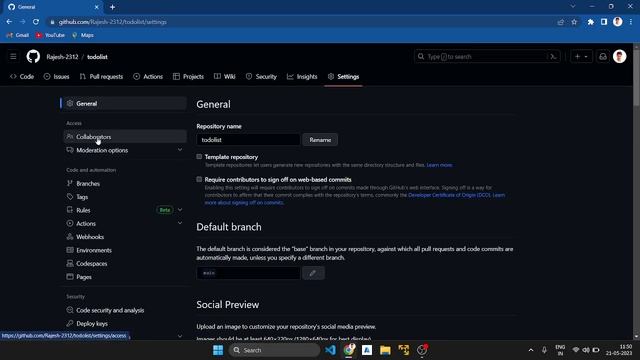Share this page icon in address bar
This screenshot has width=640, height=360.
coord(561,22)
